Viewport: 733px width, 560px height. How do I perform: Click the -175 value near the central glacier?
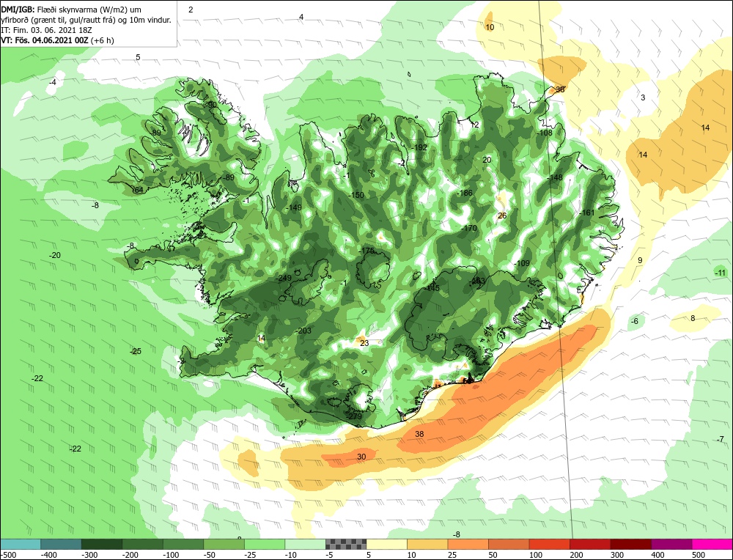point(366,251)
